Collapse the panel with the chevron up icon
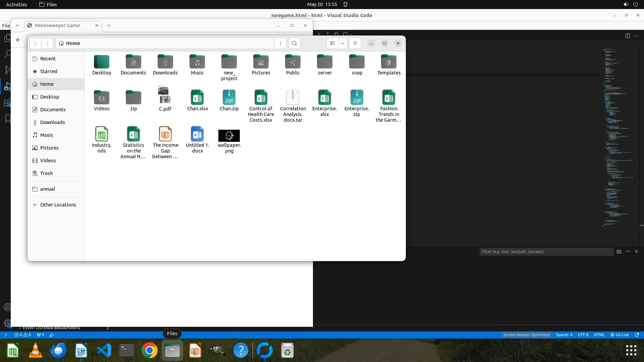 628,251
